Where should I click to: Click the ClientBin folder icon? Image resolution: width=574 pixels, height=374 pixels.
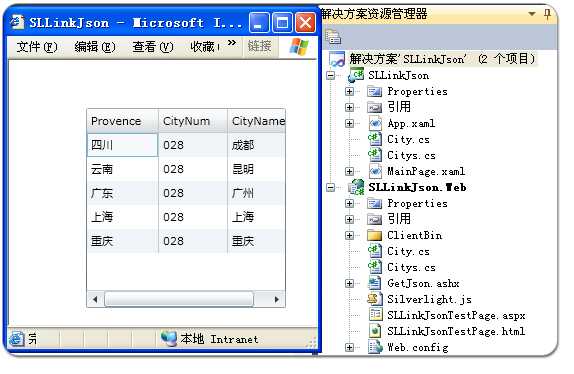374,235
